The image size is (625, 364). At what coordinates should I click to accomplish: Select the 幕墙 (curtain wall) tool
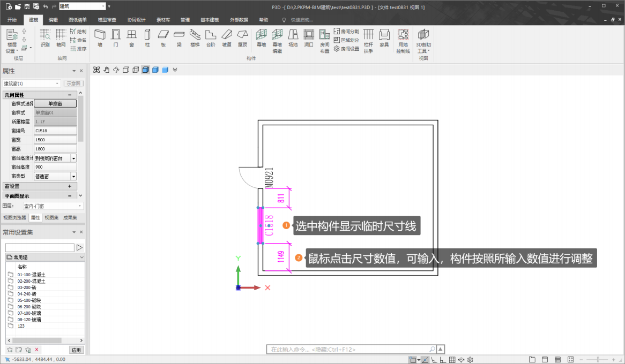(261, 37)
